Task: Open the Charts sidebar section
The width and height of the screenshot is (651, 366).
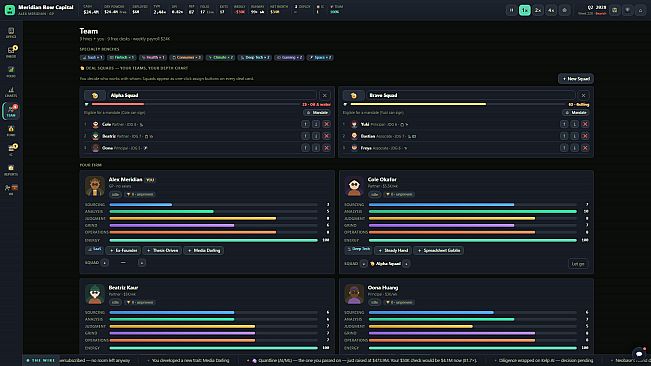Action: (x=11, y=92)
